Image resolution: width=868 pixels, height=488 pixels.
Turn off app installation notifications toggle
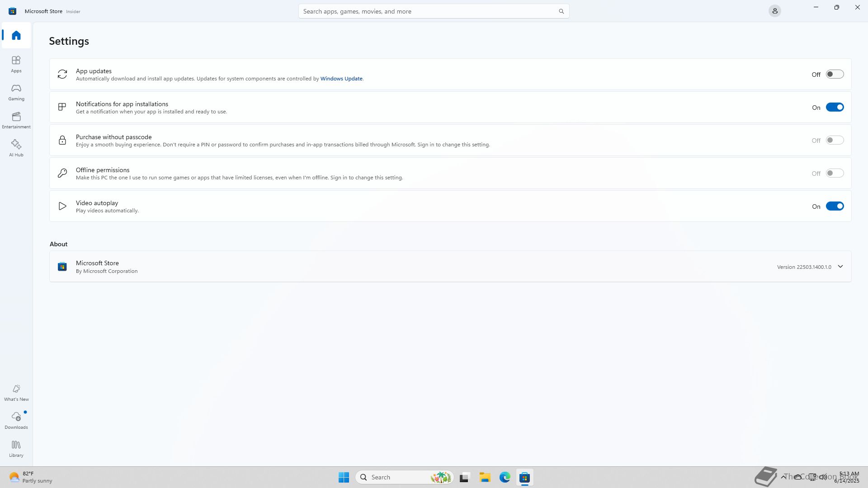(x=835, y=107)
